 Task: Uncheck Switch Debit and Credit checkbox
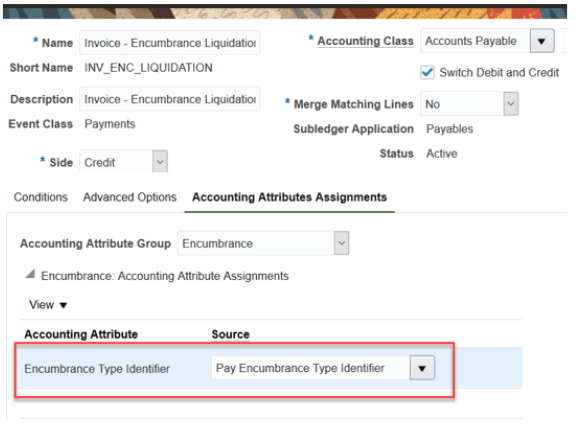pyautogui.click(x=427, y=72)
